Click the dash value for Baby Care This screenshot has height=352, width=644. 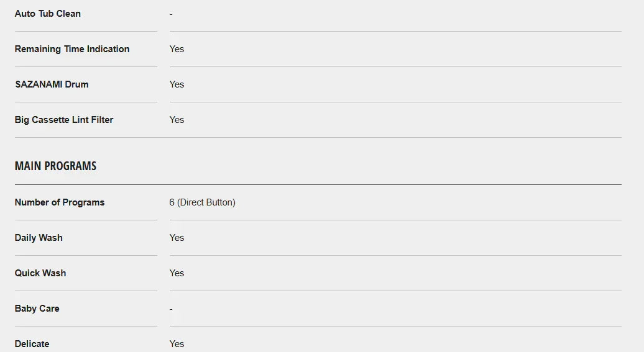171,309
